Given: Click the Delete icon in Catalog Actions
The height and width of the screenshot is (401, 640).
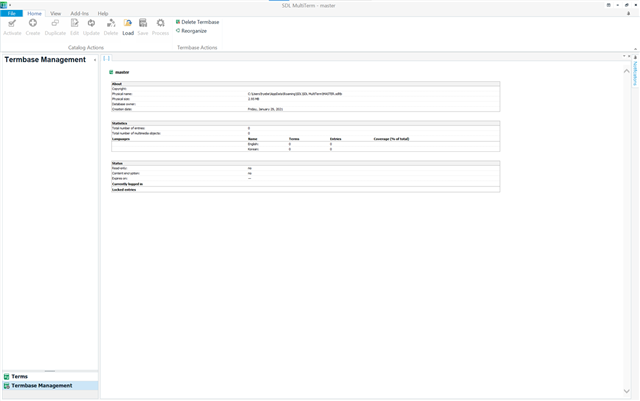Looking at the screenshot, I should pyautogui.click(x=111, y=23).
